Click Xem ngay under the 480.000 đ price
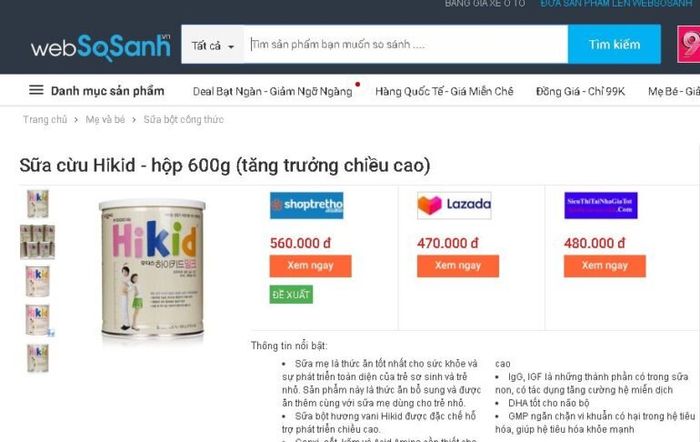The height and width of the screenshot is (442, 700). 605,266
